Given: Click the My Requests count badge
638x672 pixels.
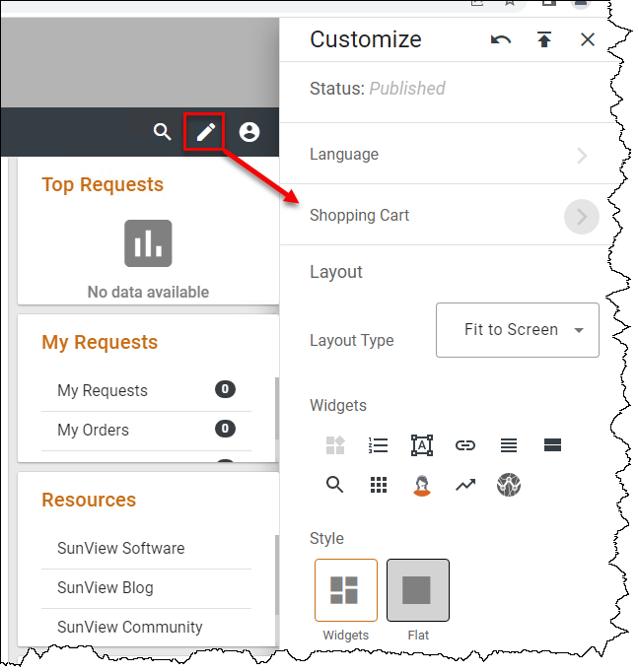Looking at the screenshot, I should coord(225,389).
